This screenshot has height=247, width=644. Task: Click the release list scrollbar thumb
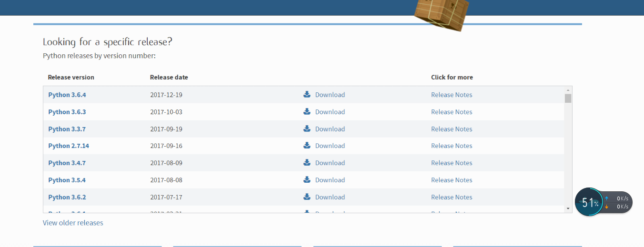coord(568,99)
